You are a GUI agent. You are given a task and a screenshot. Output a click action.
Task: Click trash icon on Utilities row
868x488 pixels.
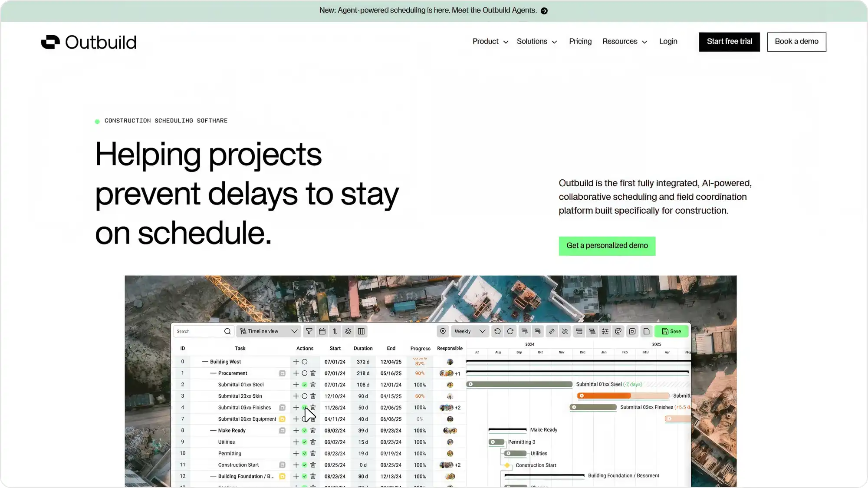(x=313, y=442)
